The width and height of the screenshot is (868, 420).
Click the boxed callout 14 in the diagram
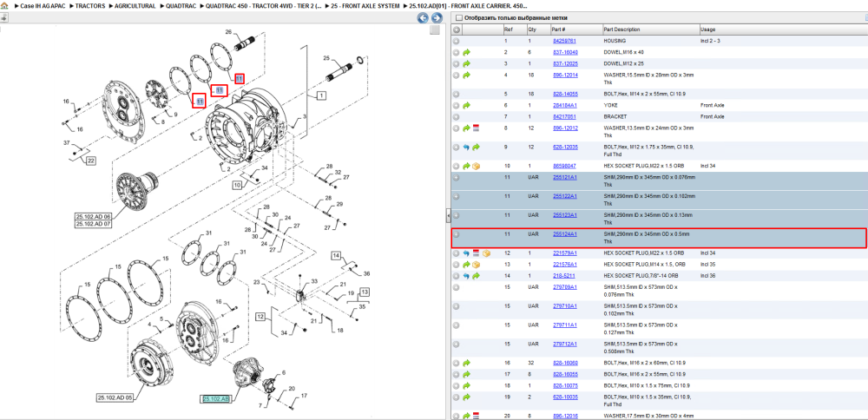point(336,256)
